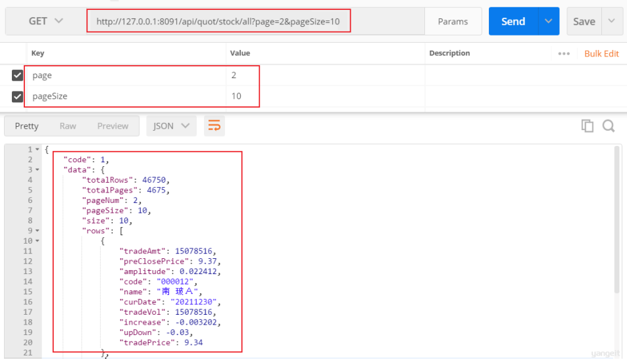This screenshot has height=364, width=627.
Task: Send the request
Action: click(x=513, y=22)
